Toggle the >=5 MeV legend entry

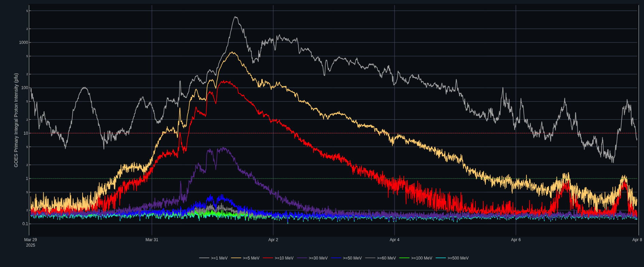point(245,258)
